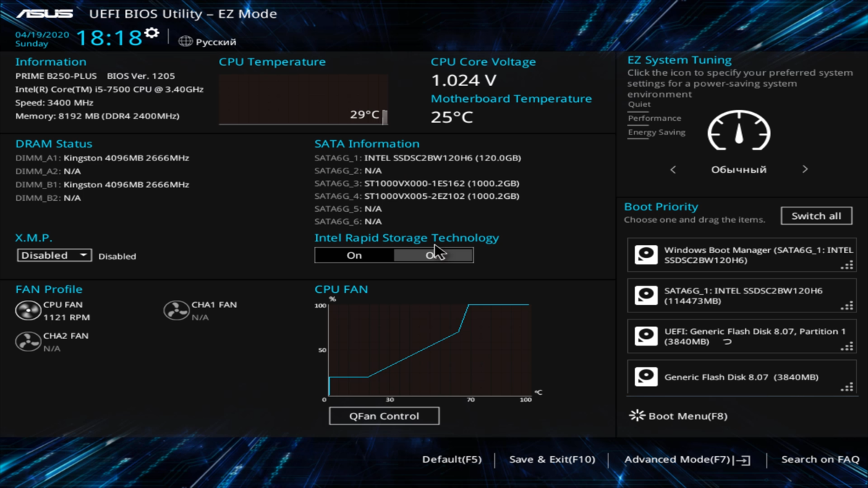Click the CPU FAN curve graph

click(x=429, y=350)
